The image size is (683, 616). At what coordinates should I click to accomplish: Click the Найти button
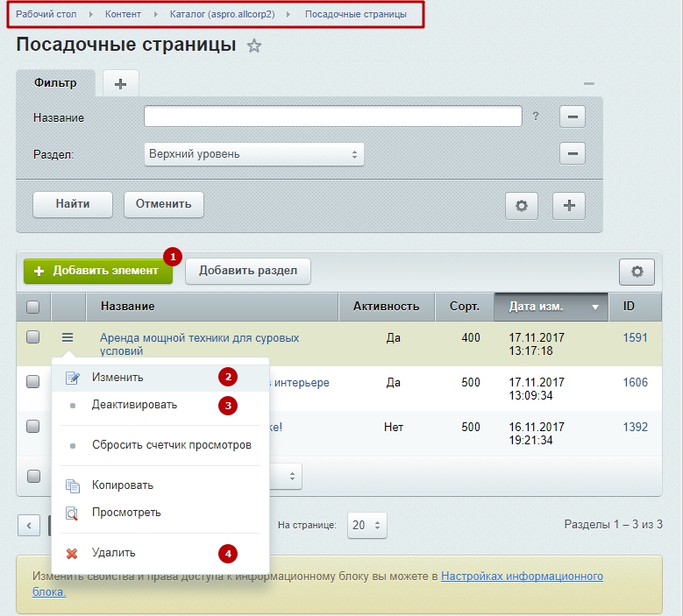pyautogui.click(x=73, y=204)
